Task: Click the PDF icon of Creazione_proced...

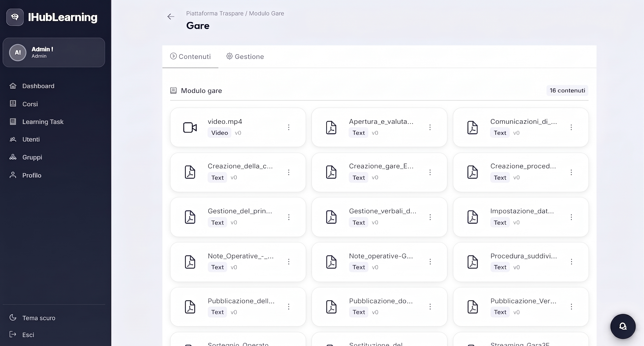Action: coord(472,172)
